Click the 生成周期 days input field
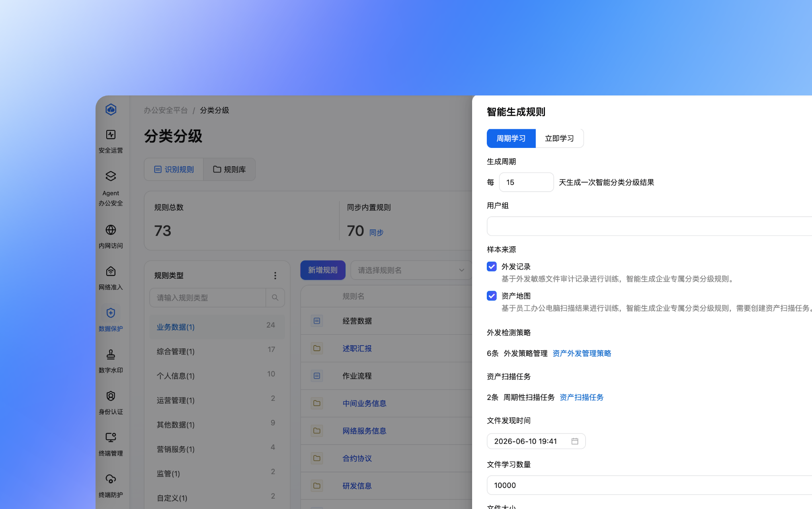This screenshot has width=812, height=509. [x=526, y=182]
